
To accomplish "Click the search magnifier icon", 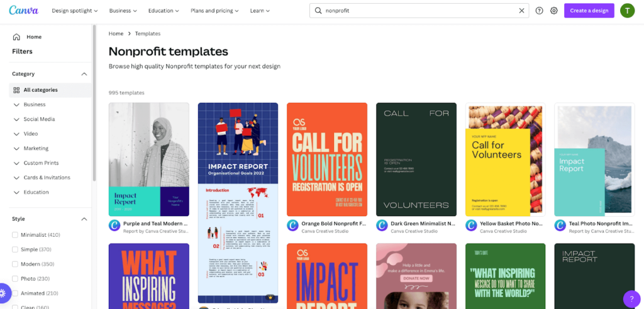I will click(x=318, y=11).
